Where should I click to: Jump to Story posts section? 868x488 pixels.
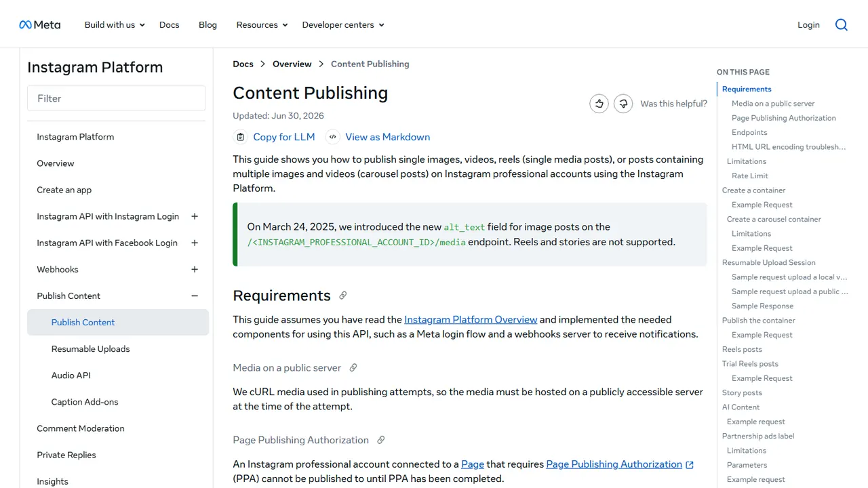click(742, 393)
